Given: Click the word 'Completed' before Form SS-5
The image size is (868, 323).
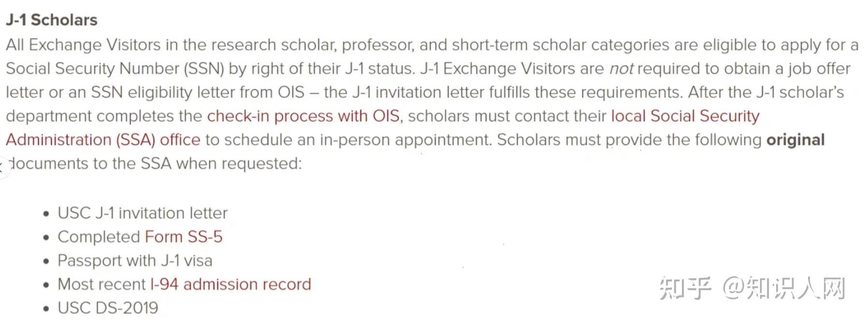Looking at the screenshot, I should (x=99, y=237).
